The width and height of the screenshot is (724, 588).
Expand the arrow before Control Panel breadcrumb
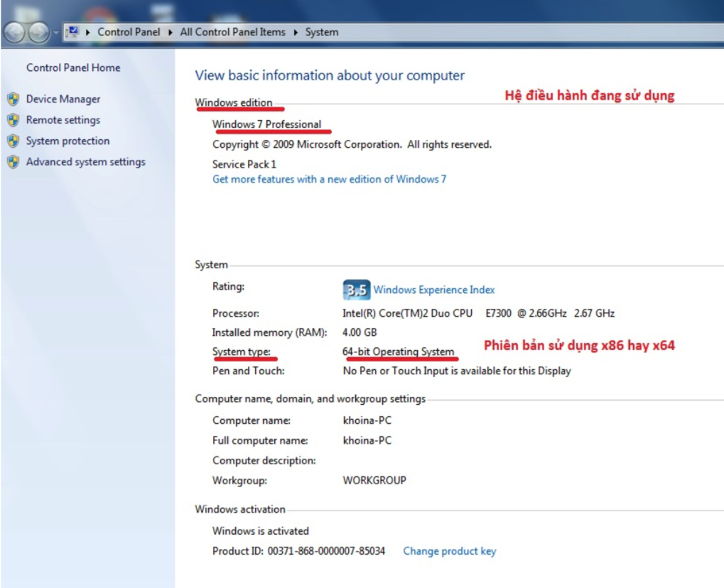(87, 32)
